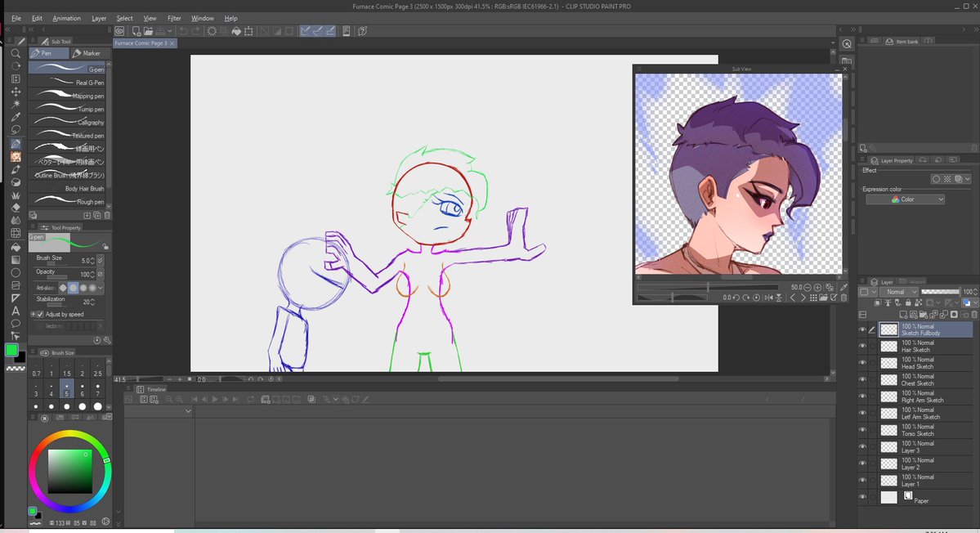
Task: Hide the Chest Sketch layer
Action: (x=862, y=380)
